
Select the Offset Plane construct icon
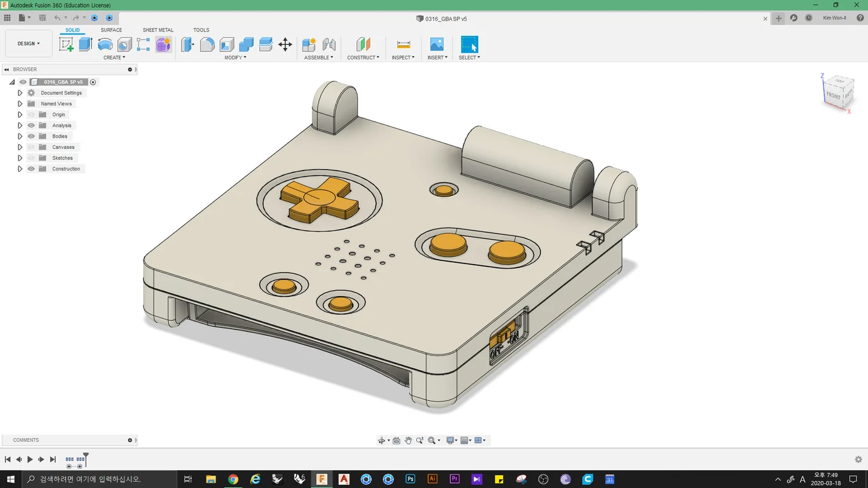pyautogui.click(x=363, y=44)
